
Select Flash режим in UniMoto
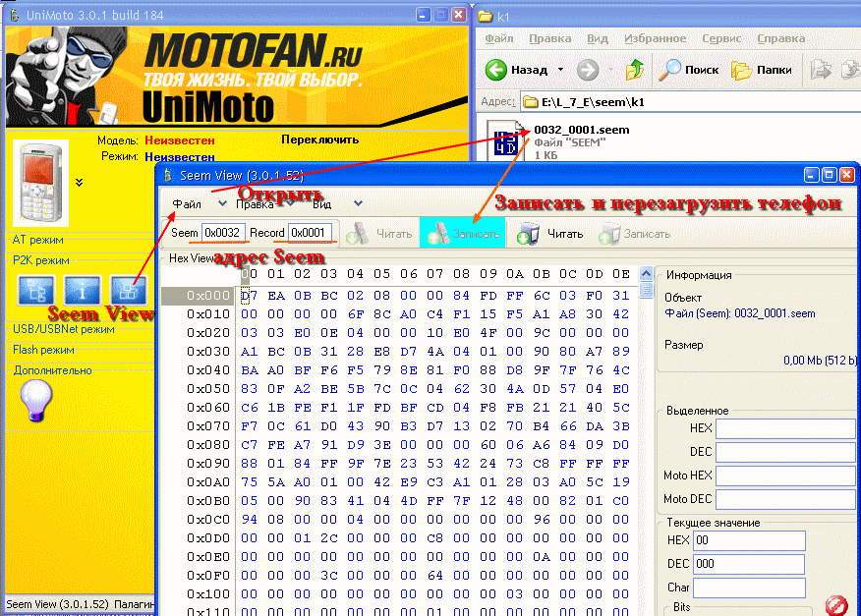[x=43, y=350]
